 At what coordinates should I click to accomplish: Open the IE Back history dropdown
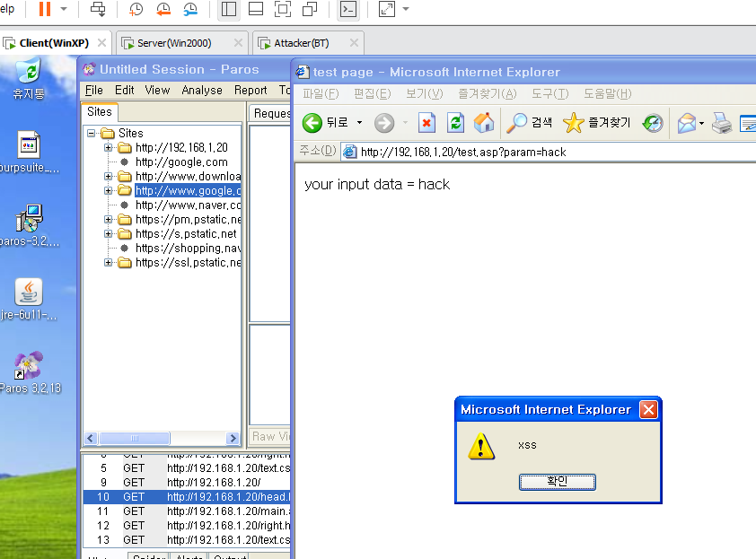(359, 123)
